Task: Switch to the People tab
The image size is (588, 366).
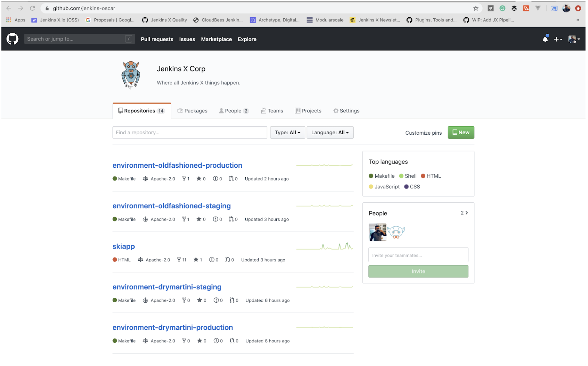Action: click(x=234, y=111)
